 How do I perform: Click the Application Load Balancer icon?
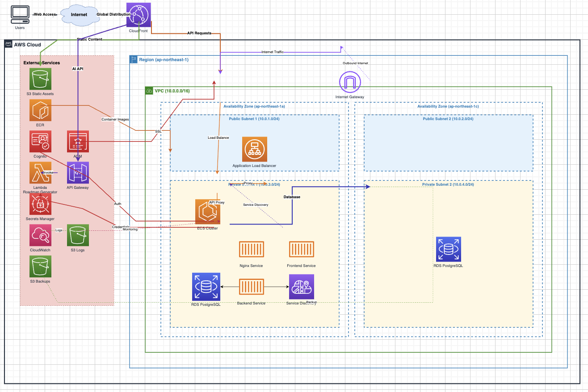click(254, 149)
